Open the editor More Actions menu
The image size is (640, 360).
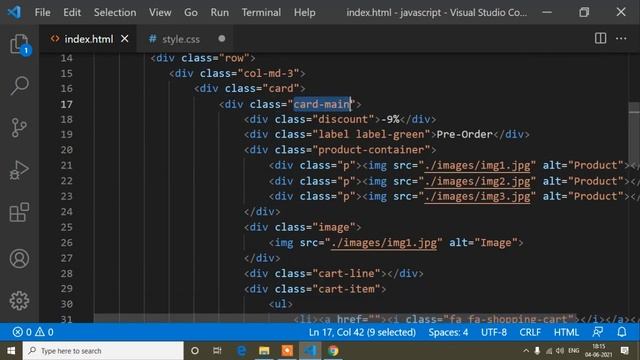[x=621, y=38]
